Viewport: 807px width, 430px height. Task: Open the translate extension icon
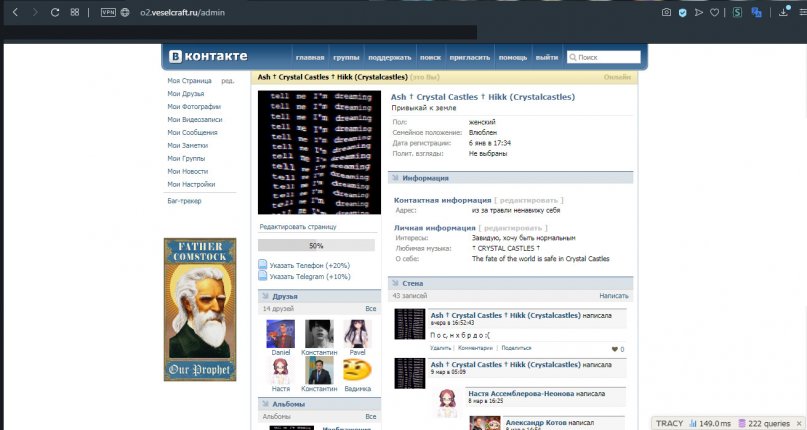[x=756, y=12]
